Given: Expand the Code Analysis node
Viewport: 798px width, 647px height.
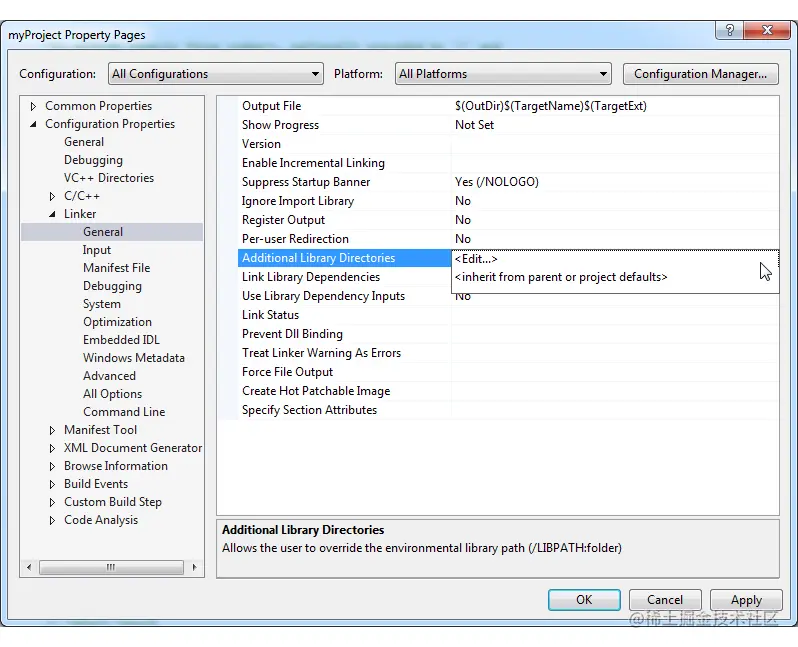Looking at the screenshot, I should click(52, 520).
